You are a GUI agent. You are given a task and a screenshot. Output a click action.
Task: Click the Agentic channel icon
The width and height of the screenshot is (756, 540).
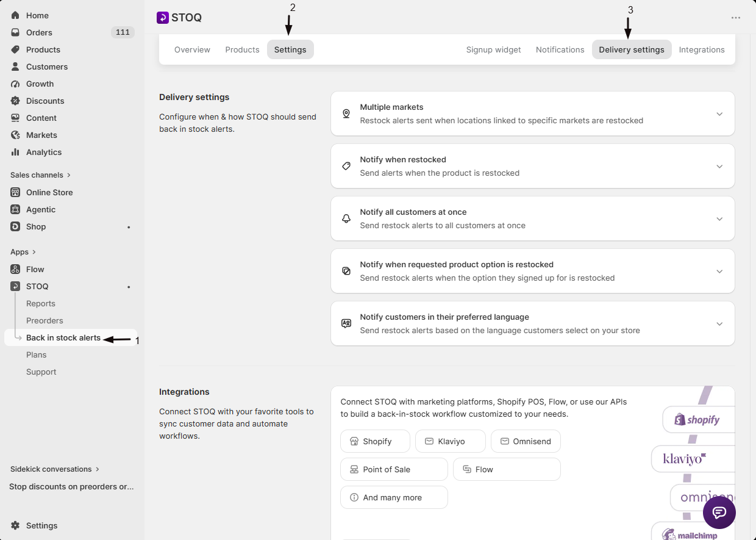(15, 209)
